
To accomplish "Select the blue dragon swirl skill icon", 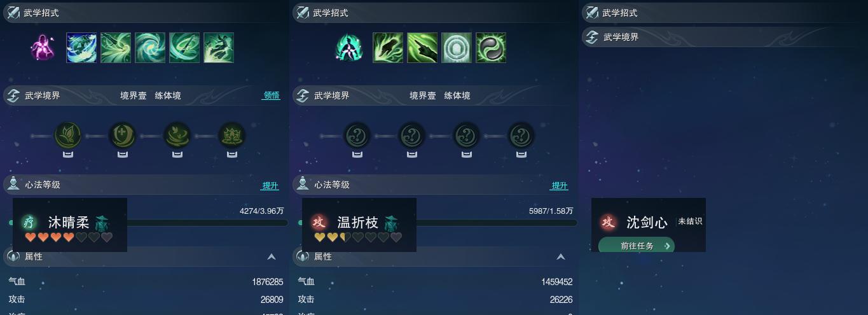I will 81,48.
